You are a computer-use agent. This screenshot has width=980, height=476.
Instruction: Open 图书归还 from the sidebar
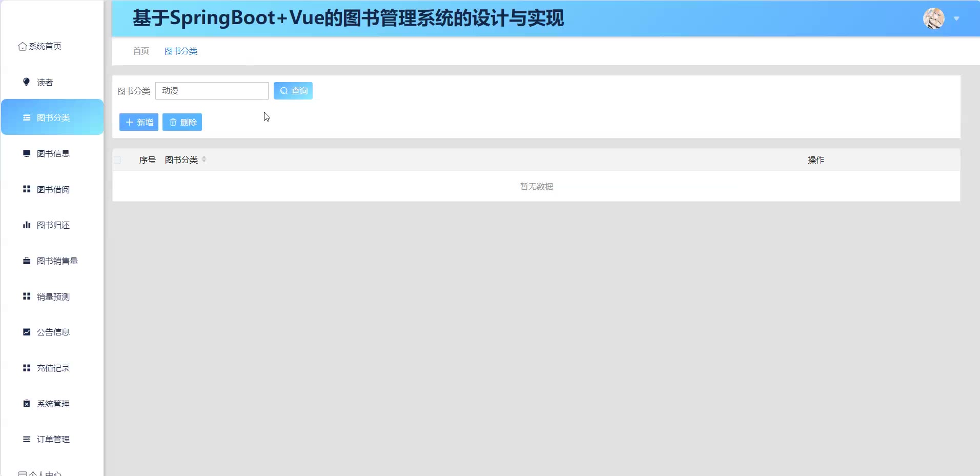[52, 225]
